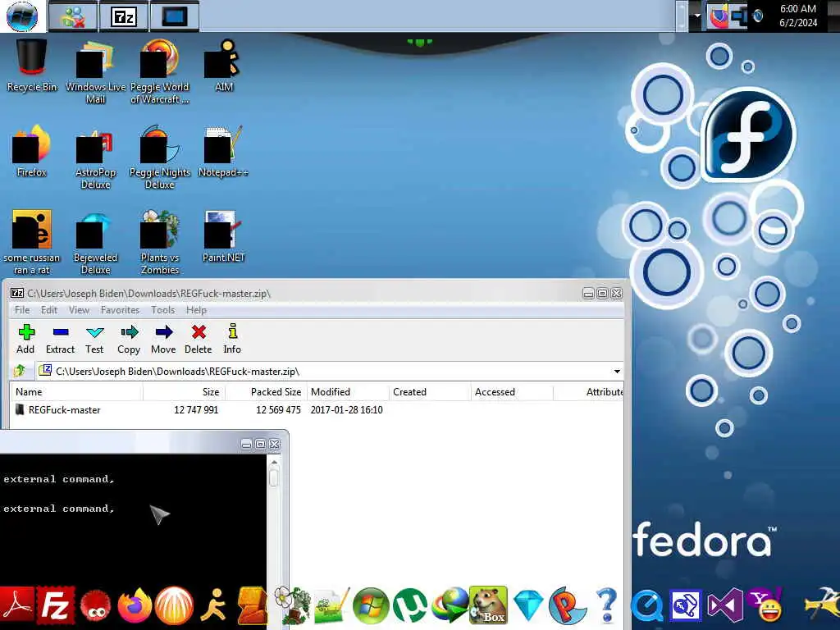Click the up-one-level folder icon in 7-Zip
Image resolution: width=840 pixels, height=630 pixels.
[x=20, y=371]
